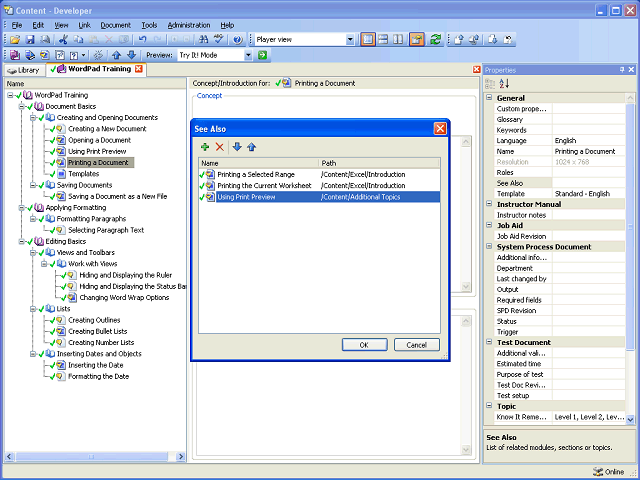Select Using Print Preview row in See Also
Viewport: 640px width, 480px height.
(x=319, y=197)
